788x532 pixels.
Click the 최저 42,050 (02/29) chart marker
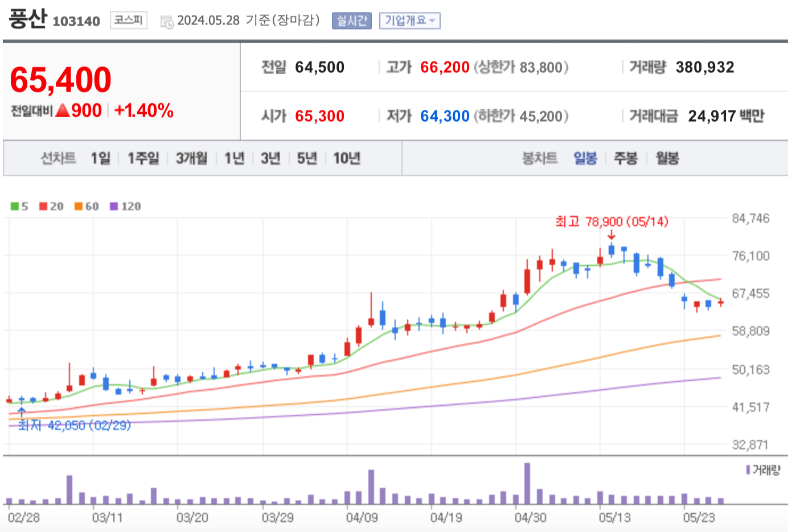coord(74,425)
